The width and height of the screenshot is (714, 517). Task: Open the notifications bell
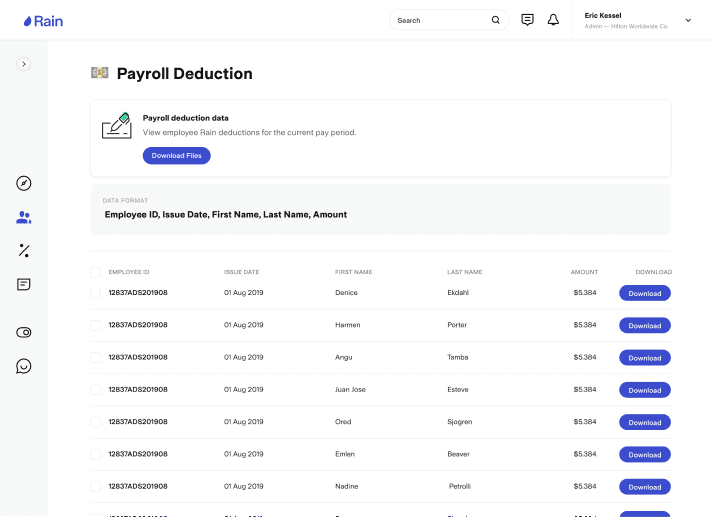[553, 20]
